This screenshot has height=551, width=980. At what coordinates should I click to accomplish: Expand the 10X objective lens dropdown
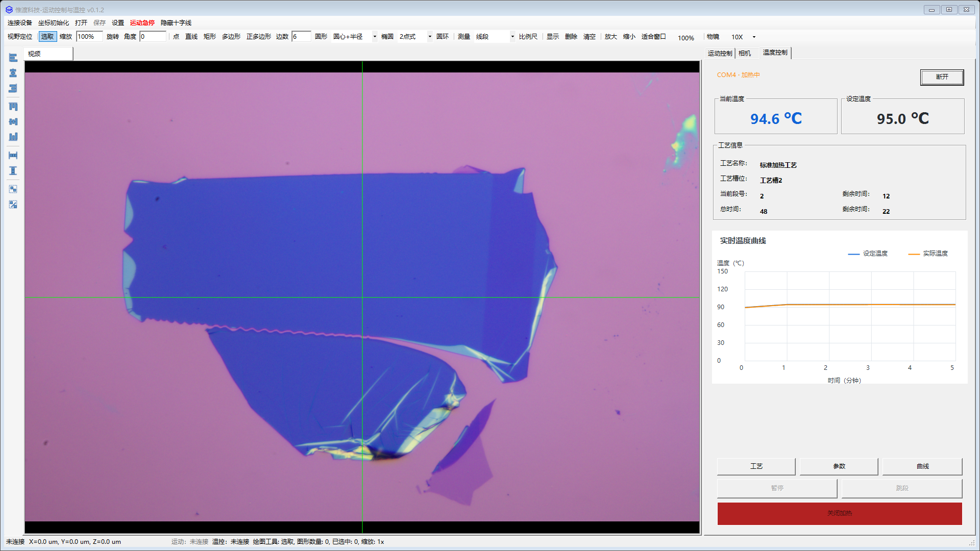[754, 37]
